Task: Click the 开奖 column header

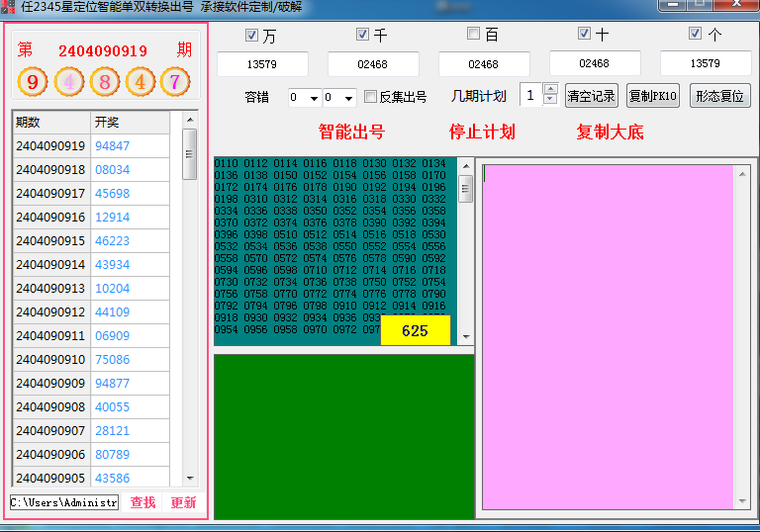Action: tap(129, 123)
